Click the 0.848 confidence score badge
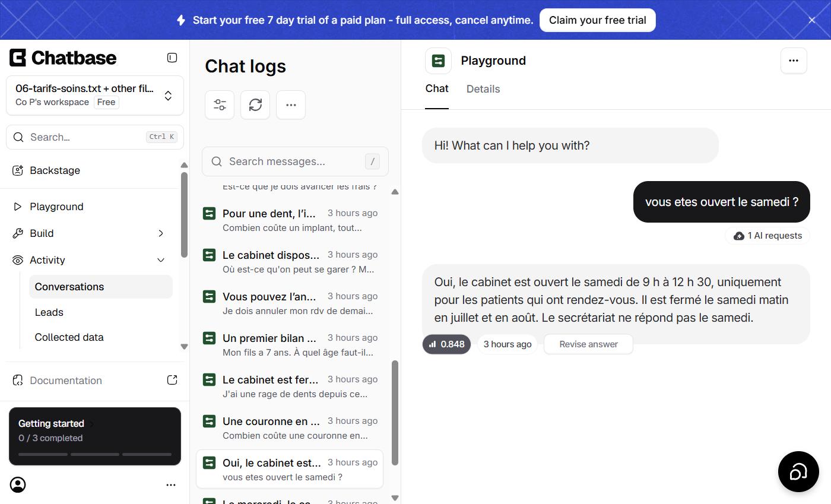The image size is (831, 504). [x=446, y=344]
